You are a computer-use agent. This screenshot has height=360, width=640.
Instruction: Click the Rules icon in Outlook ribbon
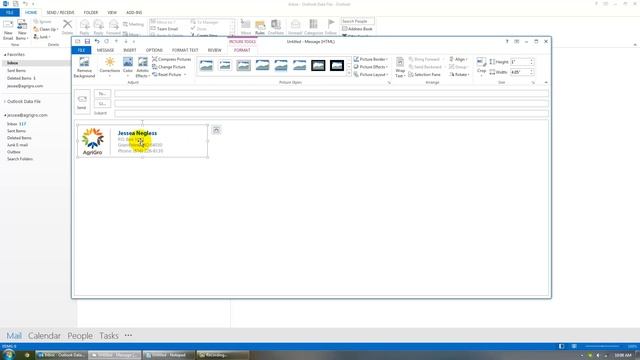[x=260, y=27]
